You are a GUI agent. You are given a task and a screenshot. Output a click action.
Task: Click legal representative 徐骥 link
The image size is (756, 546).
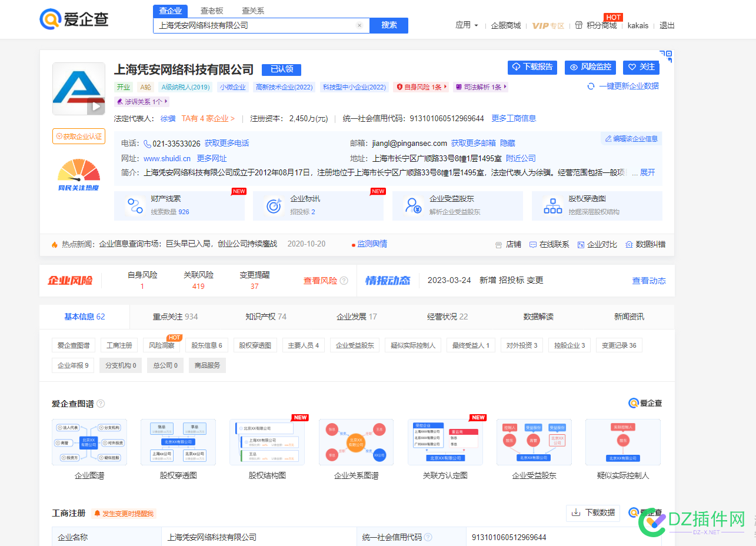coord(168,118)
